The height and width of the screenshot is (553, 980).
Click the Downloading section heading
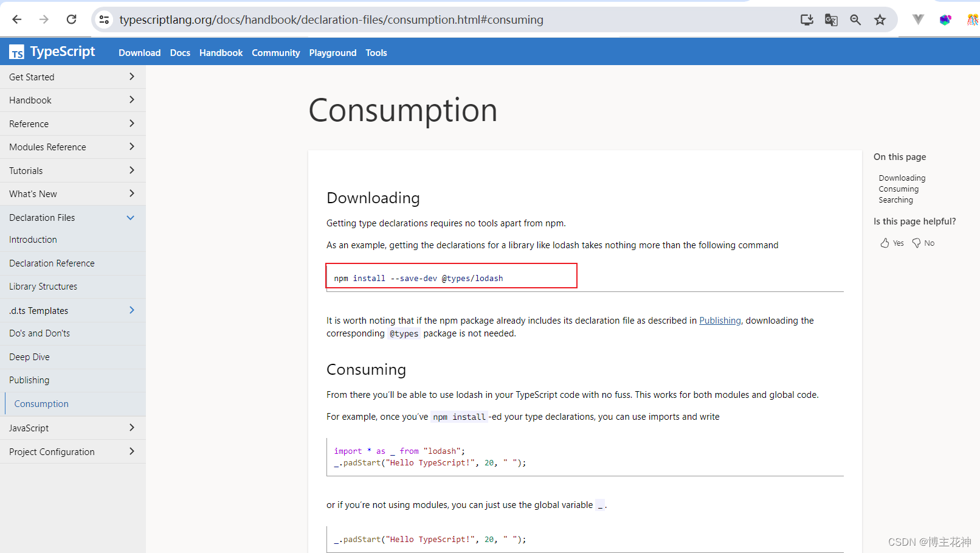coord(373,198)
